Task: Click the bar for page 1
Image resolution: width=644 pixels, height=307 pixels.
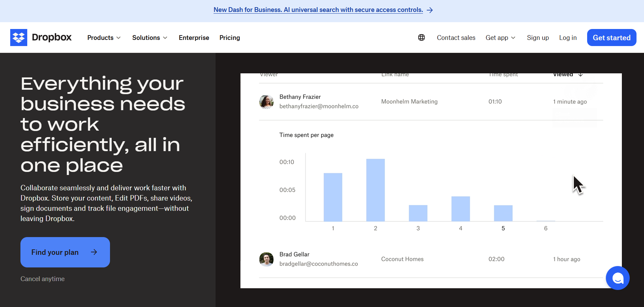Action: tap(333, 197)
